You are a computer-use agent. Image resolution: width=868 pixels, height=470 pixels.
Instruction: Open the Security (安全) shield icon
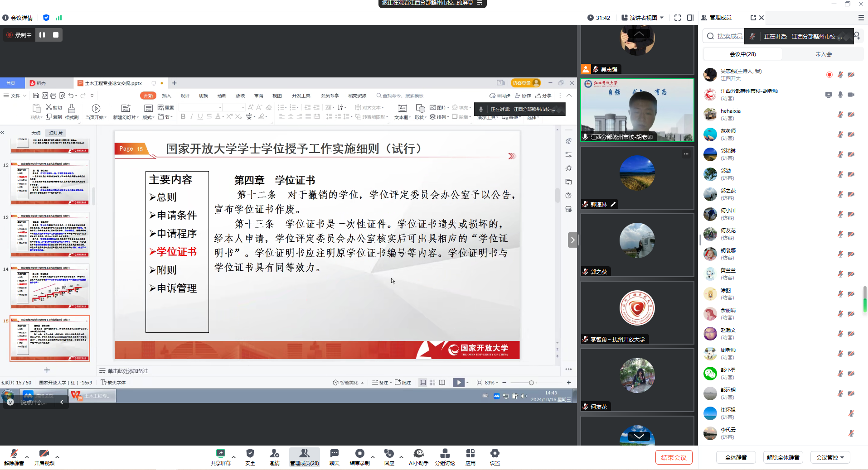pyautogui.click(x=250, y=456)
